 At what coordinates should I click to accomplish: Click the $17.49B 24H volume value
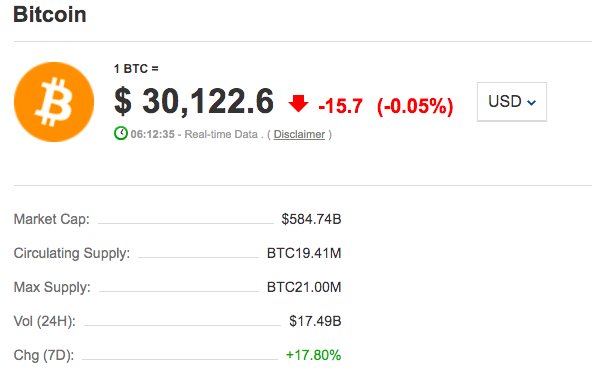[x=315, y=321]
